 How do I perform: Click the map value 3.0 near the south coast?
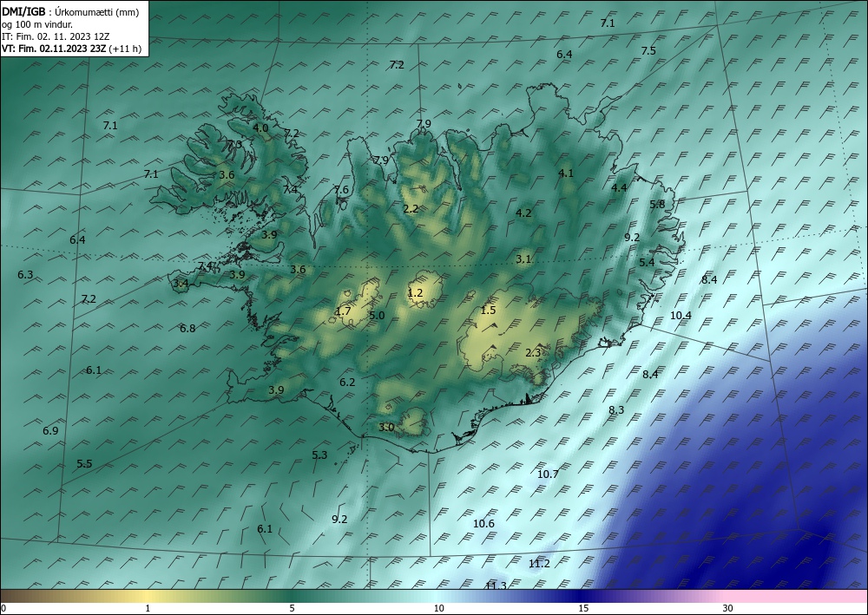(x=386, y=427)
